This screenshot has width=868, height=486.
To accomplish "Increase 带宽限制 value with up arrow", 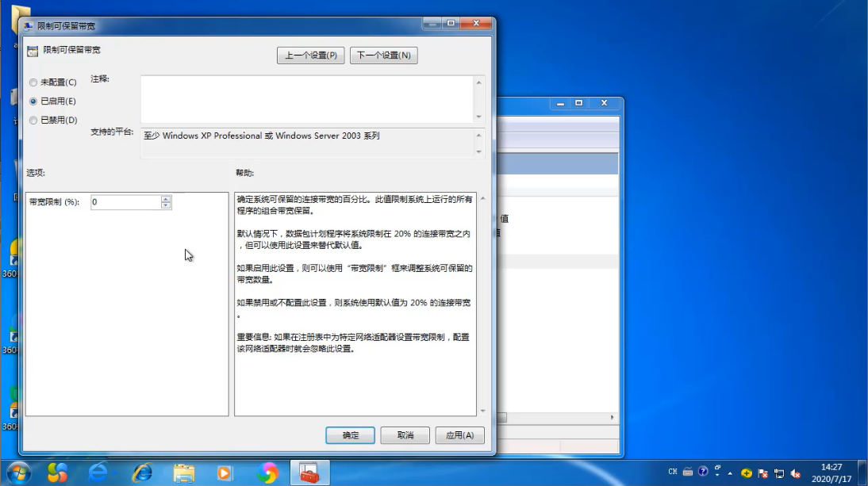I will pyautogui.click(x=166, y=199).
